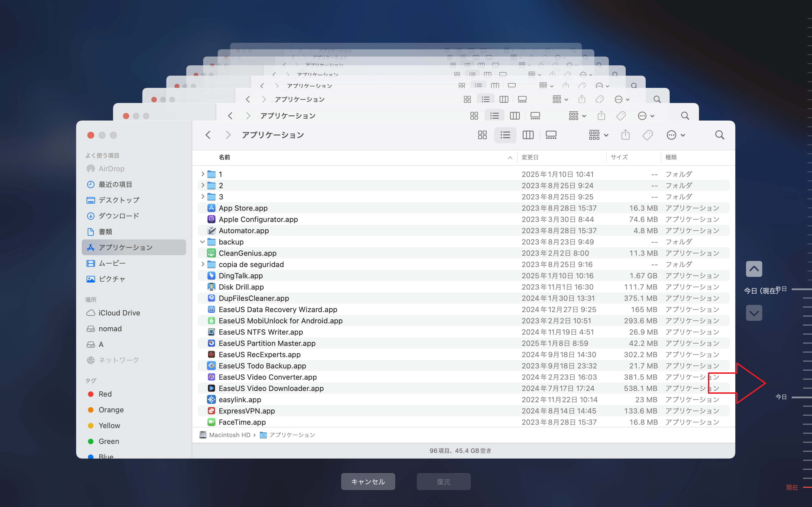Screen dimensions: 812x507
Task: Open iCloud Drive in sidebar
Action: pos(119,313)
